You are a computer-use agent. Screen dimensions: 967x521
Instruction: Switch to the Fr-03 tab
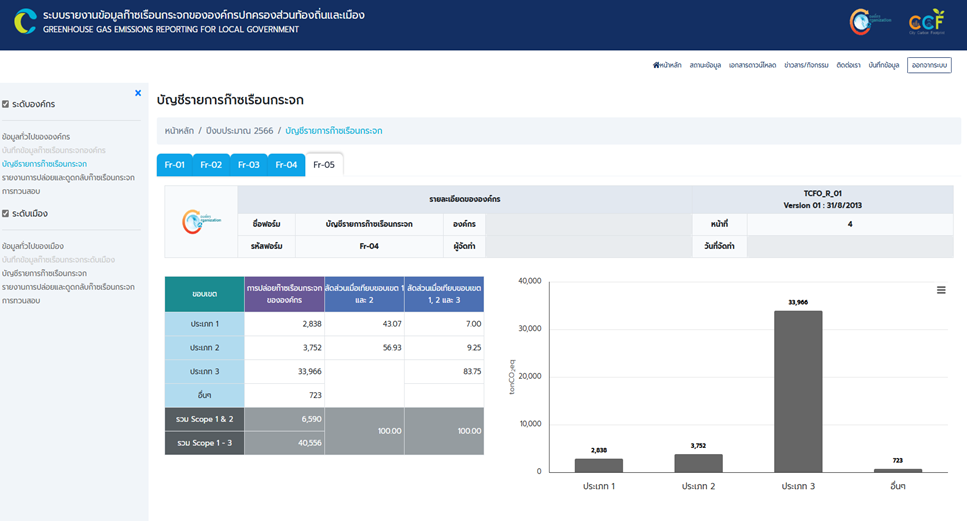[249, 165]
